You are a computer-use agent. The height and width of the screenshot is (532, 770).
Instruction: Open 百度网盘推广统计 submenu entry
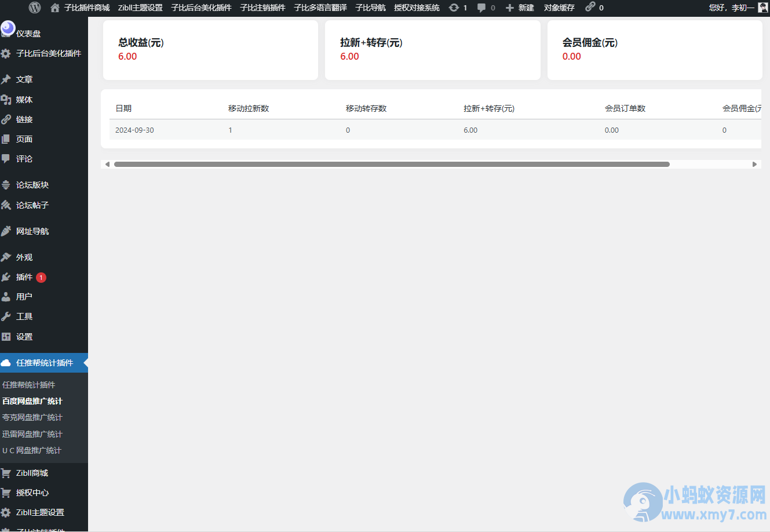(x=32, y=401)
